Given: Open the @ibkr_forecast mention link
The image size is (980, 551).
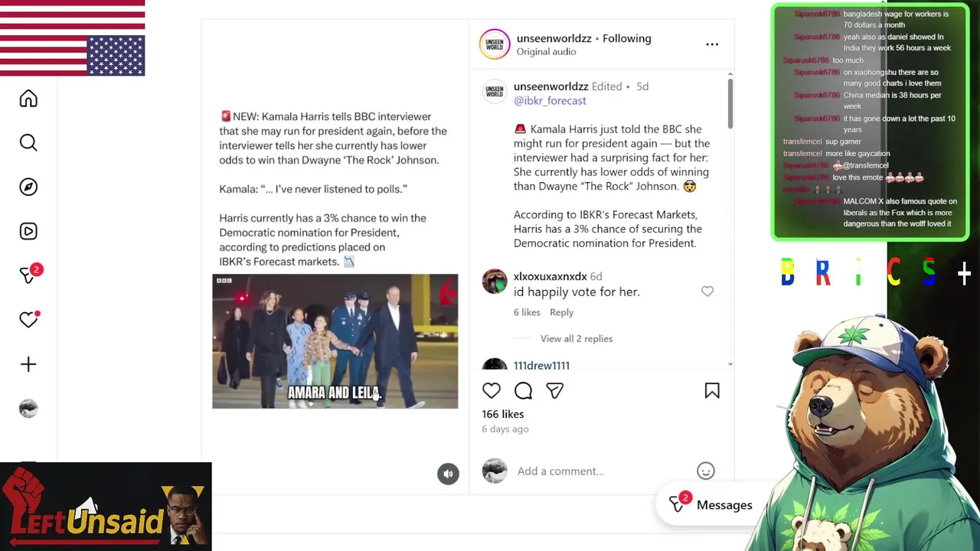Looking at the screenshot, I should coord(550,101).
